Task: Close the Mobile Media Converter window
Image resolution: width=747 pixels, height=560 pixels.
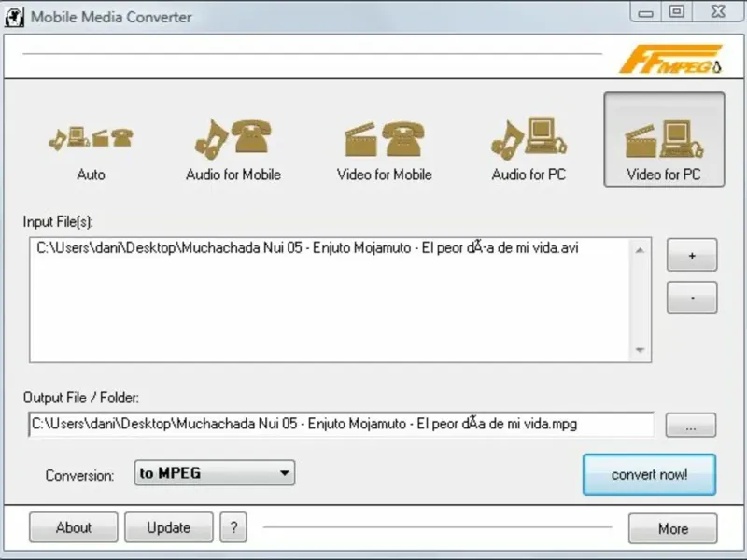Action: tap(717, 12)
